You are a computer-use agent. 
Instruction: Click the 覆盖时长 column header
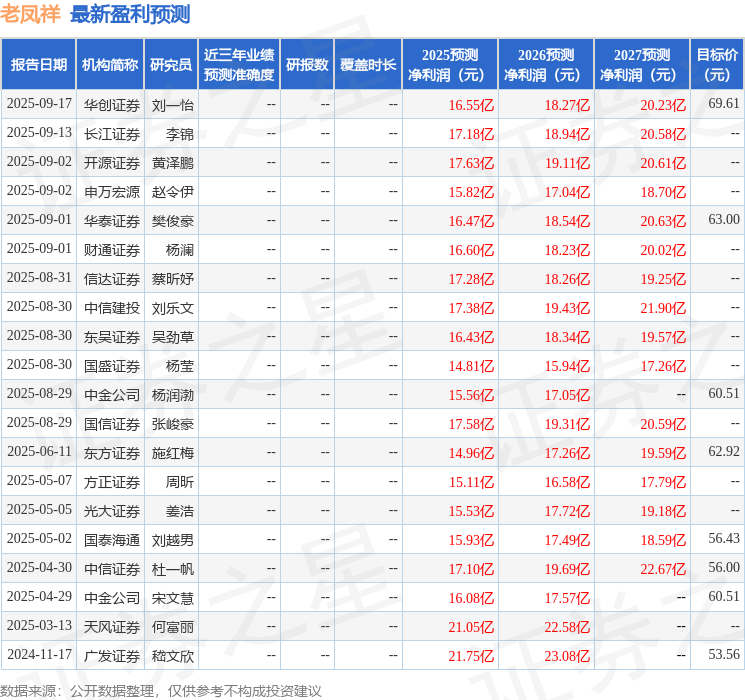tap(368, 65)
